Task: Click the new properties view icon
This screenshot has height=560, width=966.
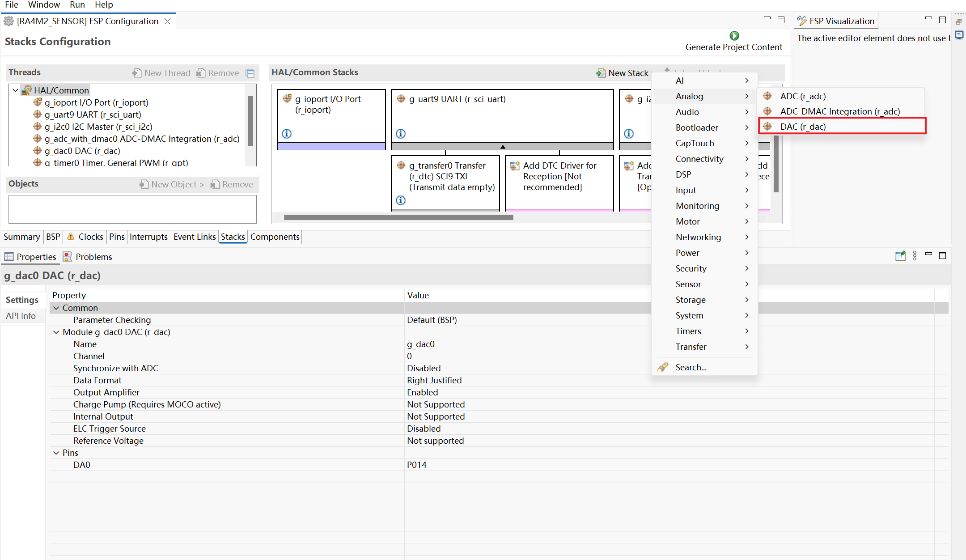Action: point(900,256)
